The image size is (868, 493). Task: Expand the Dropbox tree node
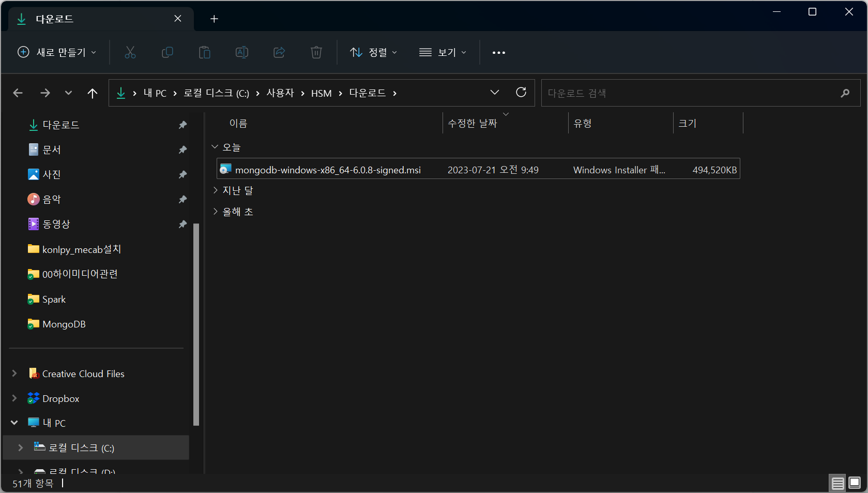tap(14, 398)
